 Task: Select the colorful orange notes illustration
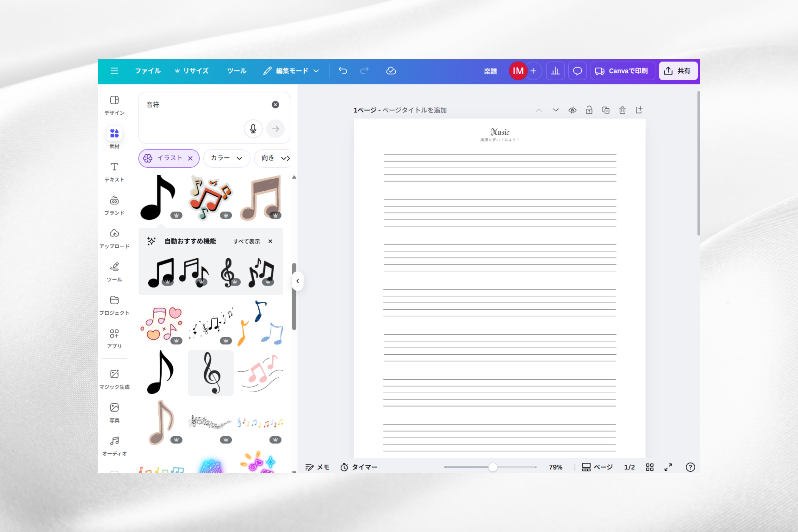pyautogui.click(x=211, y=198)
